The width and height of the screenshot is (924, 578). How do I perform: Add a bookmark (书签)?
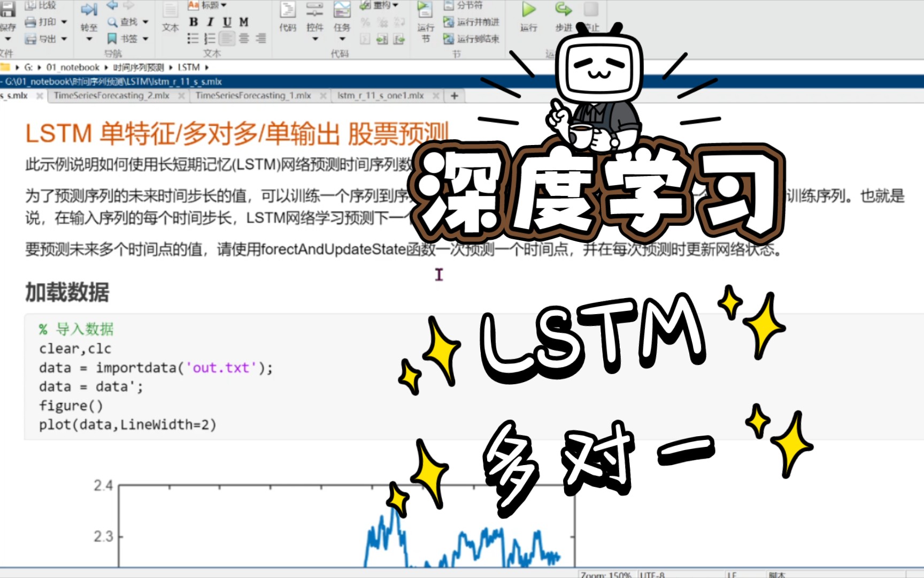[122, 38]
